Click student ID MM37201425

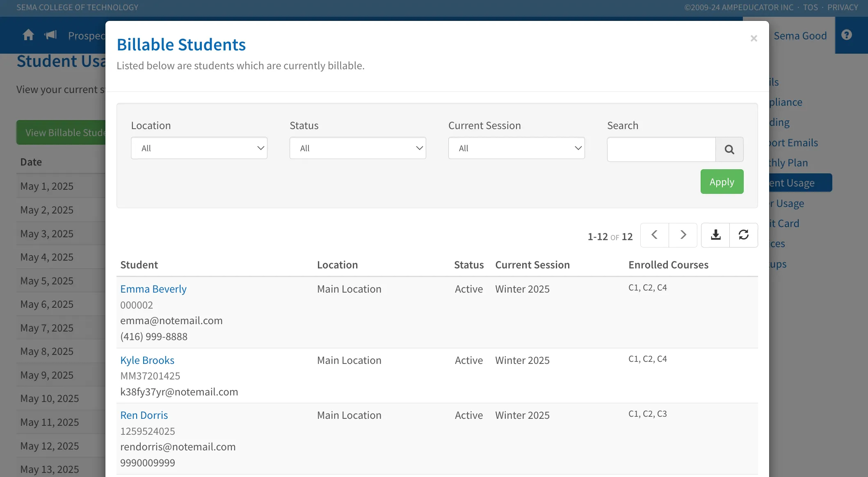(150, 376)
